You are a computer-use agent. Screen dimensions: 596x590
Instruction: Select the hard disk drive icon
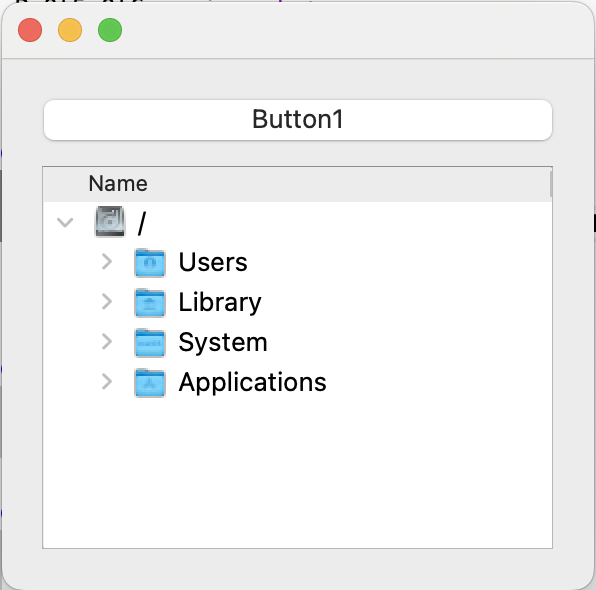(x=110, y=221)
